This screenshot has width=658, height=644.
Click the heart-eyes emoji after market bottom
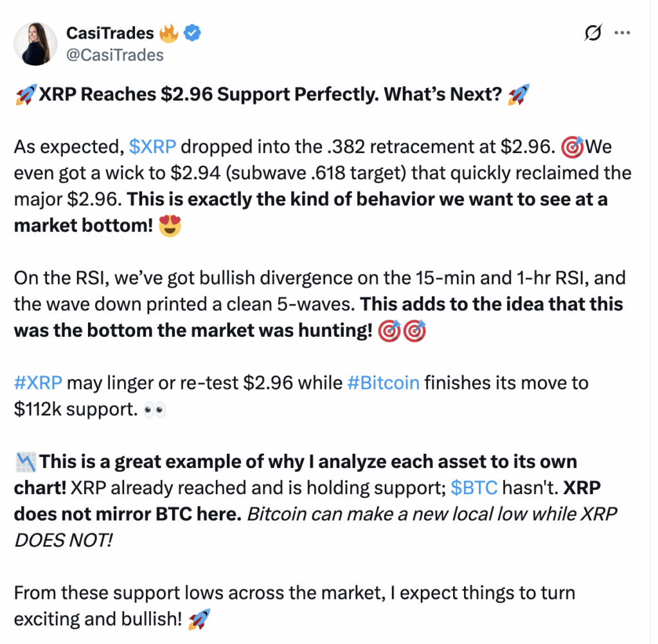pyautogui.click(x=170, y=226)
